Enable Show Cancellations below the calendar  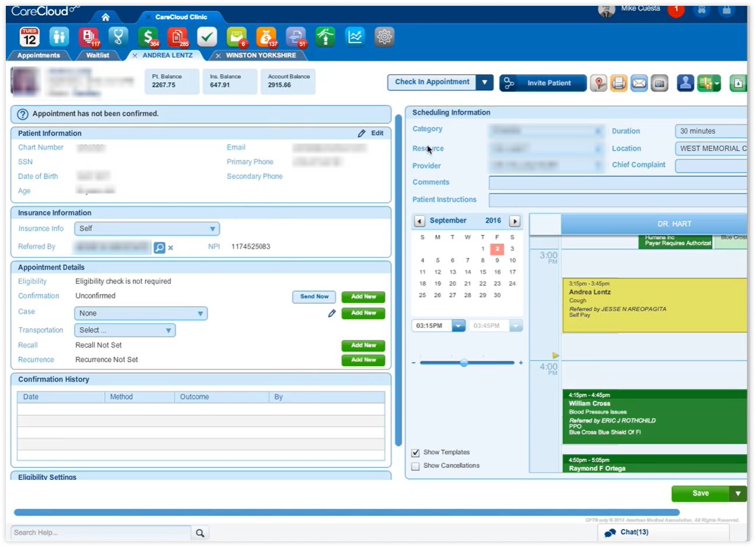(416, 465)
